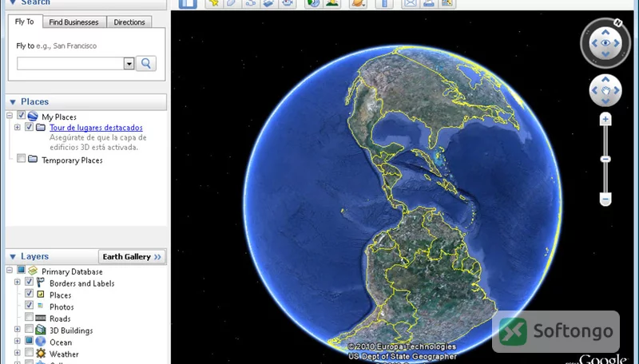Uncheck the My Places checkbox
This screenshot has height=364, width=639.
coord(22,115)
